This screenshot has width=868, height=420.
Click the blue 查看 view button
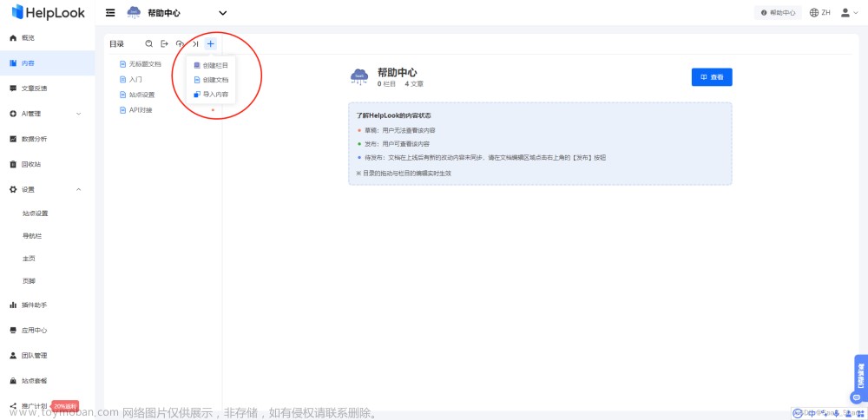(712, 77)
